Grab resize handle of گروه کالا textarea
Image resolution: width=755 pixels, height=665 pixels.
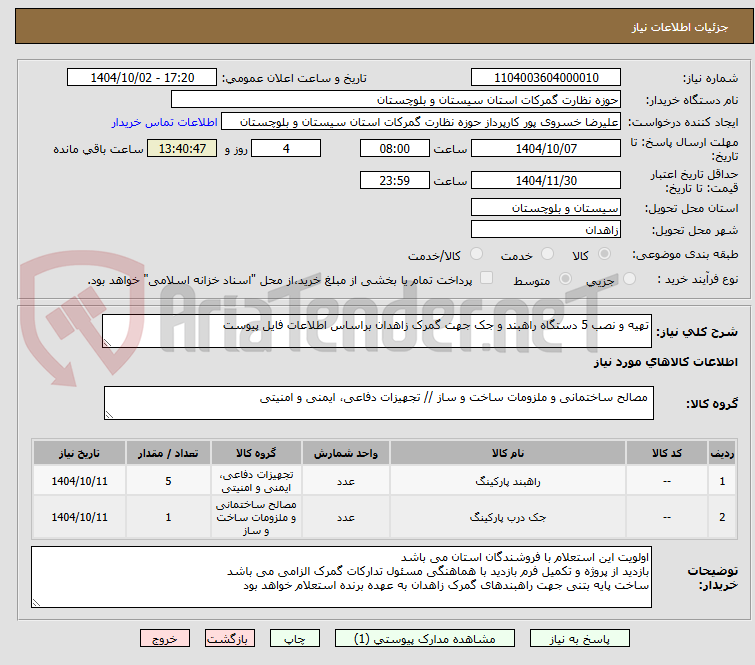(x=109, y=414)
